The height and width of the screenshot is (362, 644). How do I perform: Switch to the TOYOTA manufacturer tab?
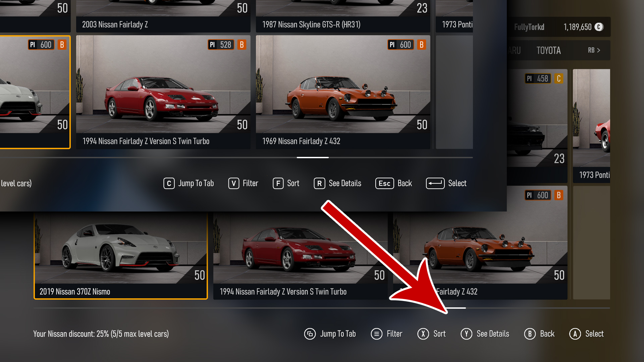[548, 51]
